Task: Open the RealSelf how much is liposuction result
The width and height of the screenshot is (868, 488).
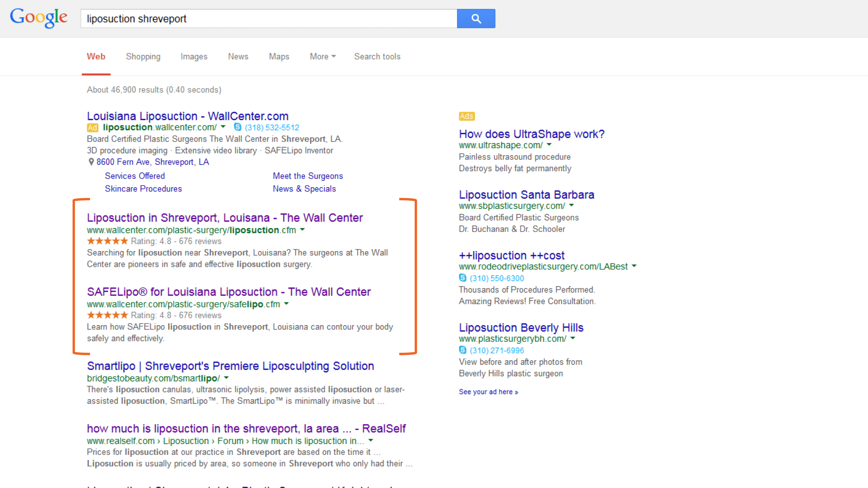Action: click(x=246, y=429)
